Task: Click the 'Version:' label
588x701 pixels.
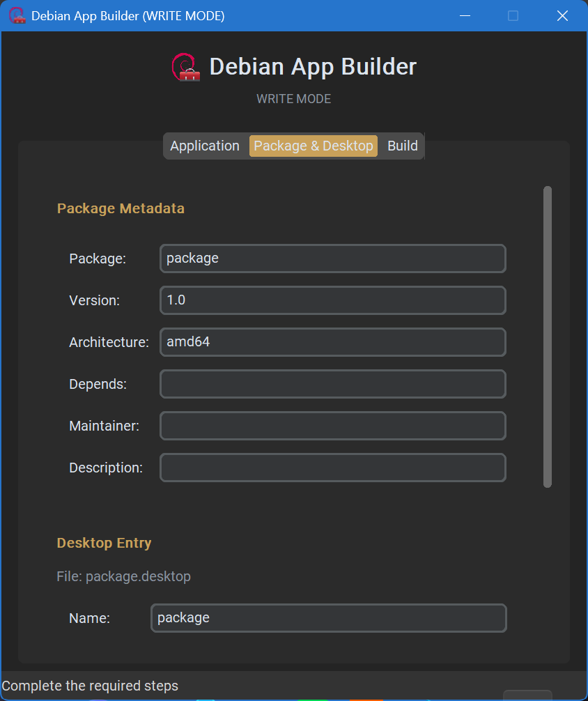Action: pyautogui.click(x=94, y=300)
